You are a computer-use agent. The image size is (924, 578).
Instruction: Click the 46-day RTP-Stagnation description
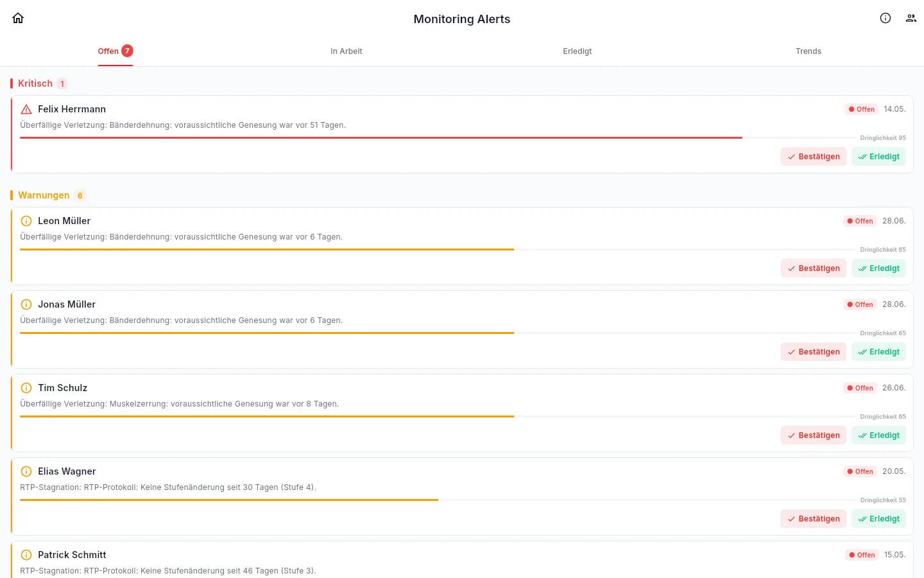168,571
